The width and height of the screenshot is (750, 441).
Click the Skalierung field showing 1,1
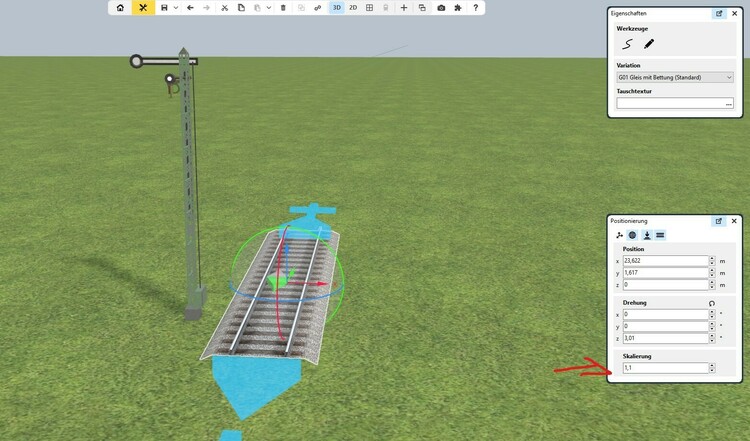pyautogui.click(x=665, y=368)
